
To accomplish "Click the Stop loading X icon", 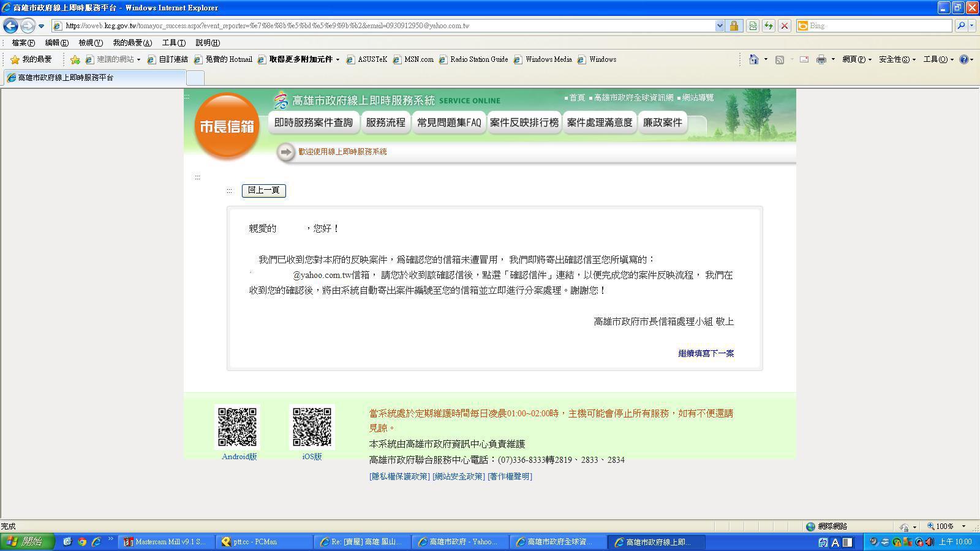I will [784, 26].
